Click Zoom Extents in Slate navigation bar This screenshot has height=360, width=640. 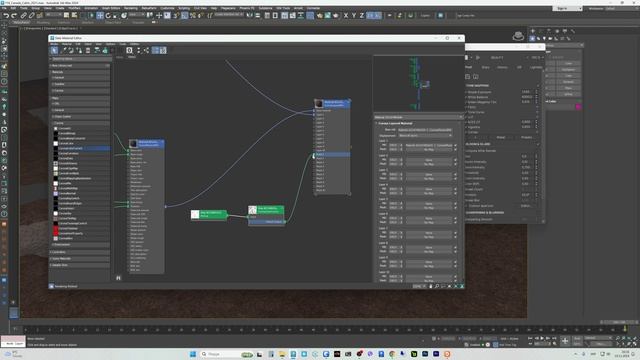449,286
